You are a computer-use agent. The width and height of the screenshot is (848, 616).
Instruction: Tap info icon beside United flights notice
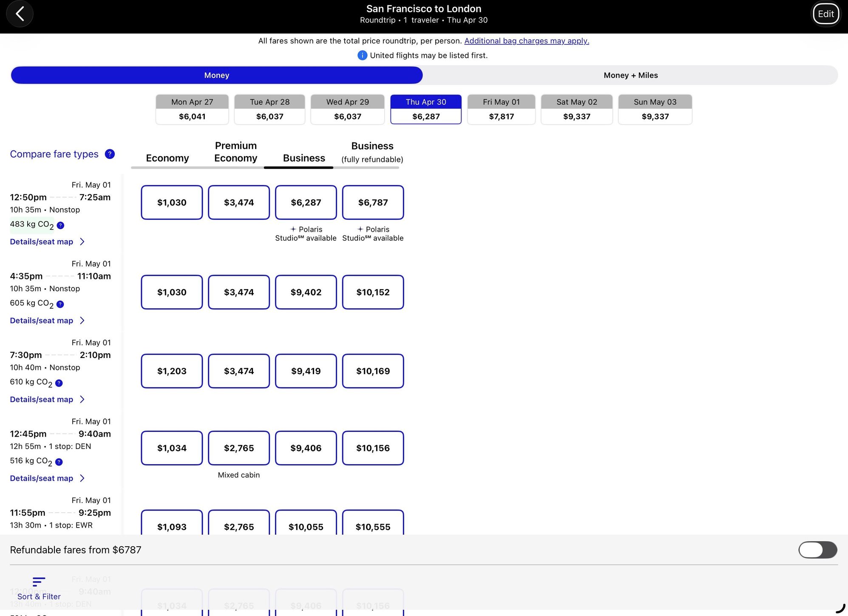coord(362,55)
